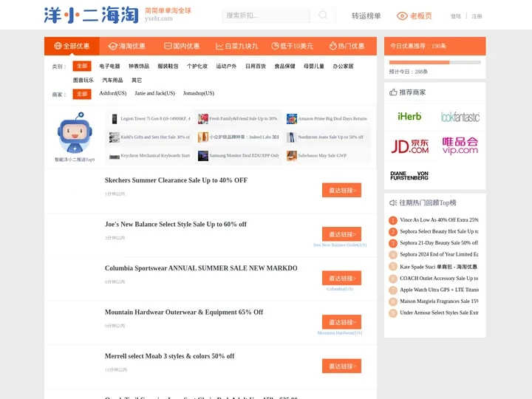
Task: Click rank 1 badge for Vince deal
Action: [x=393, y=220]
